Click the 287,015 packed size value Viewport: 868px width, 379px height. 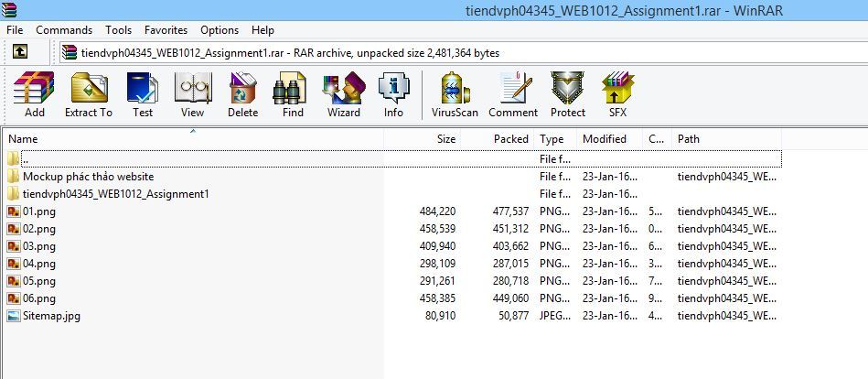pyautogui.click(x=510, y=264)
